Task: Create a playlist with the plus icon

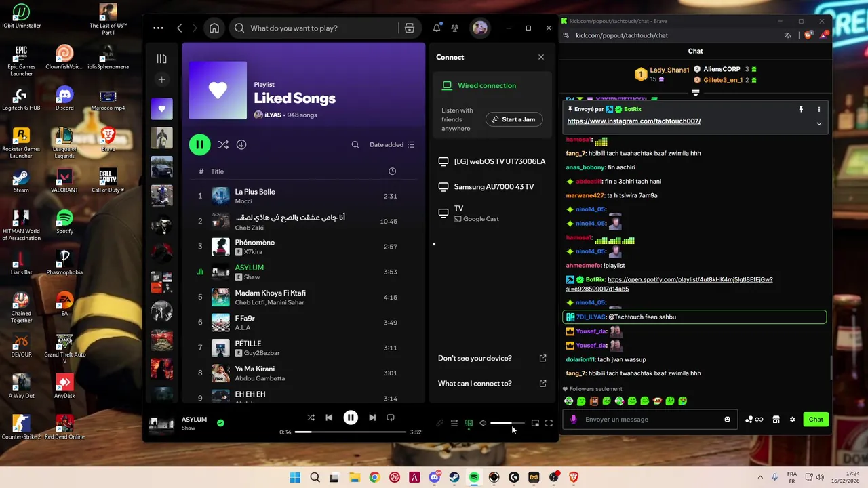Action: [161, 79]
